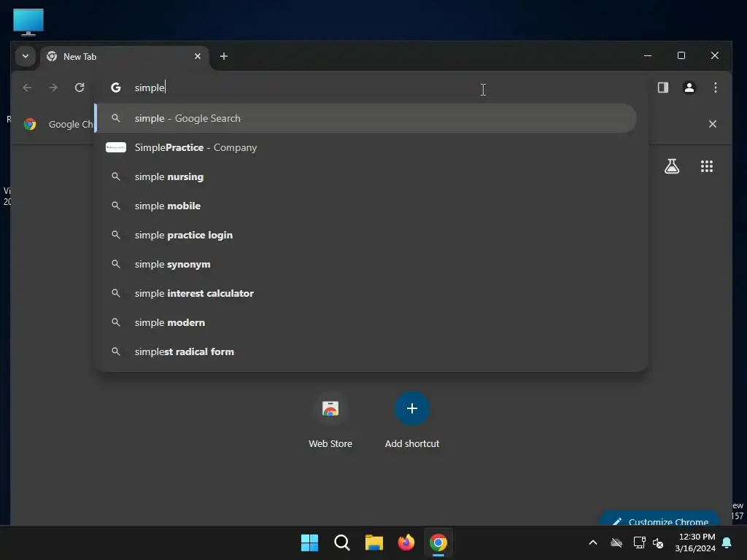Choose 'simple mobile' suggestion
The width and height of the screenshot is (747, 560).
[365, 206]
